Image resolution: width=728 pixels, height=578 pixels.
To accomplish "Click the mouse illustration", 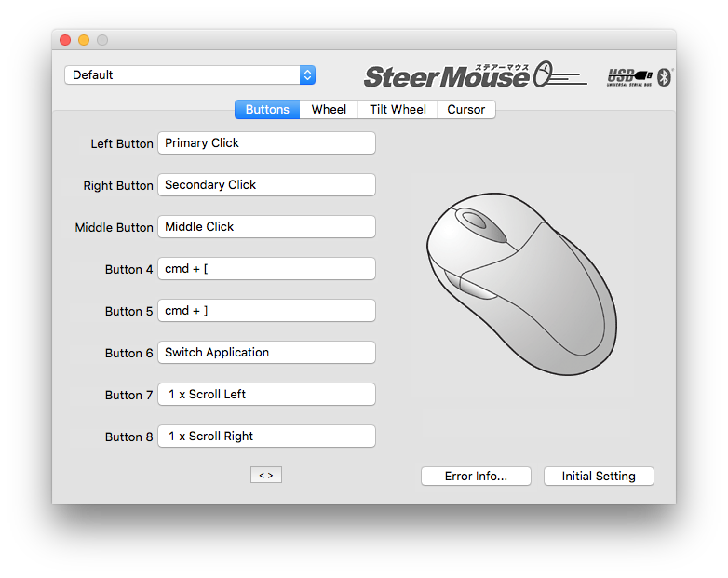I will [x=522, y=283].
